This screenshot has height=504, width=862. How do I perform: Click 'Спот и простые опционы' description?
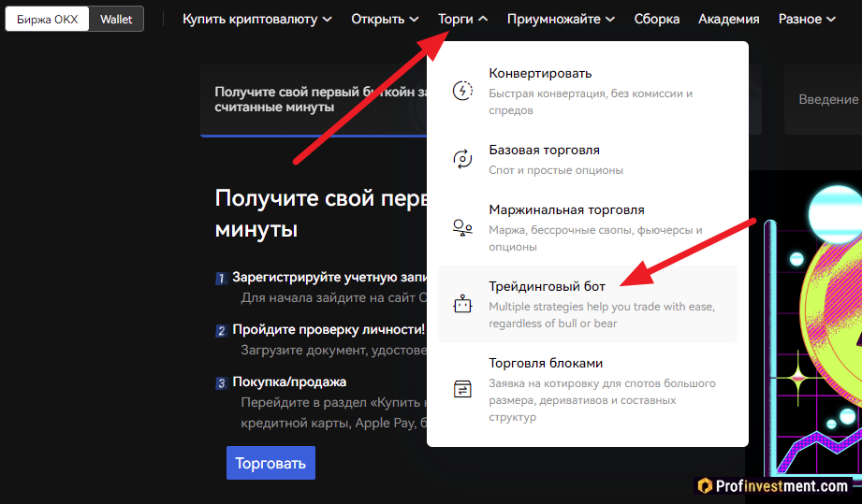[x=556, y=170]
